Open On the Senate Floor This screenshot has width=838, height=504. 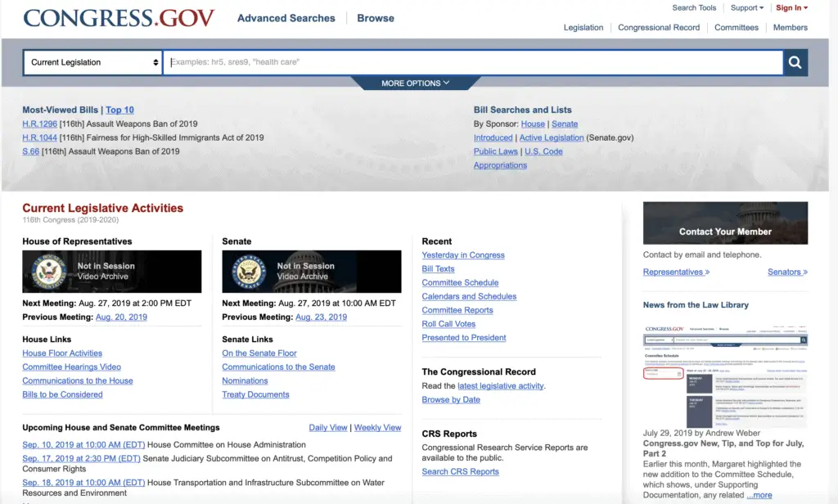(259, 353)
